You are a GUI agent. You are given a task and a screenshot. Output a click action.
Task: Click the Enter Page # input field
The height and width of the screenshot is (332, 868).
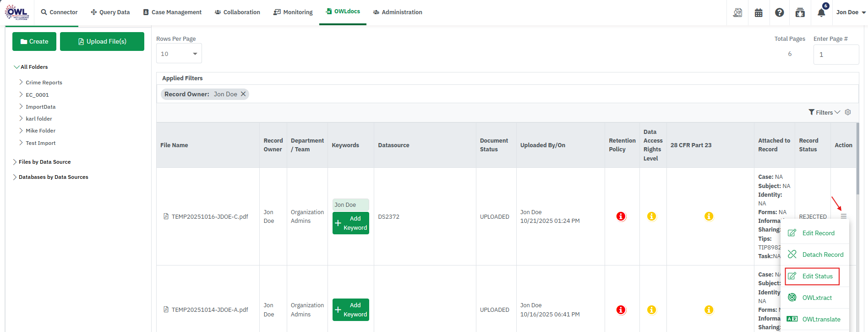click(x=835, y=55)
